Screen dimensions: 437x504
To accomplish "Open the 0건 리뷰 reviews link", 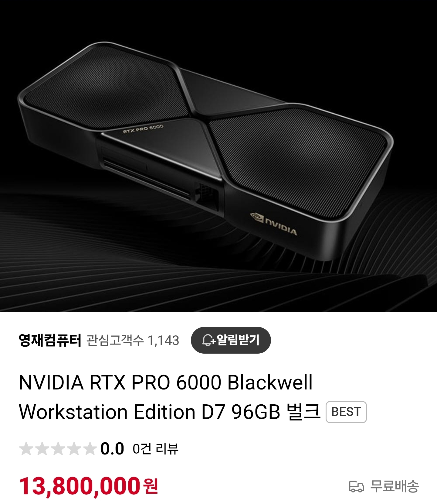I will [x=155, y=449].
